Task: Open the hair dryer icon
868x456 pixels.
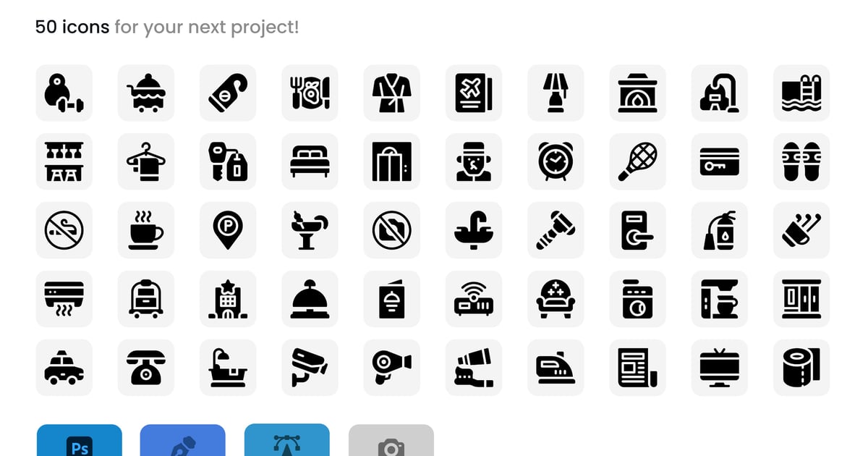Action: pos(391,368)
